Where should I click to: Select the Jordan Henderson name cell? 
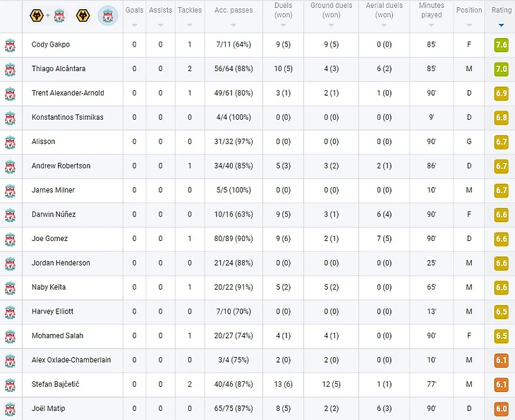[61, 263]
